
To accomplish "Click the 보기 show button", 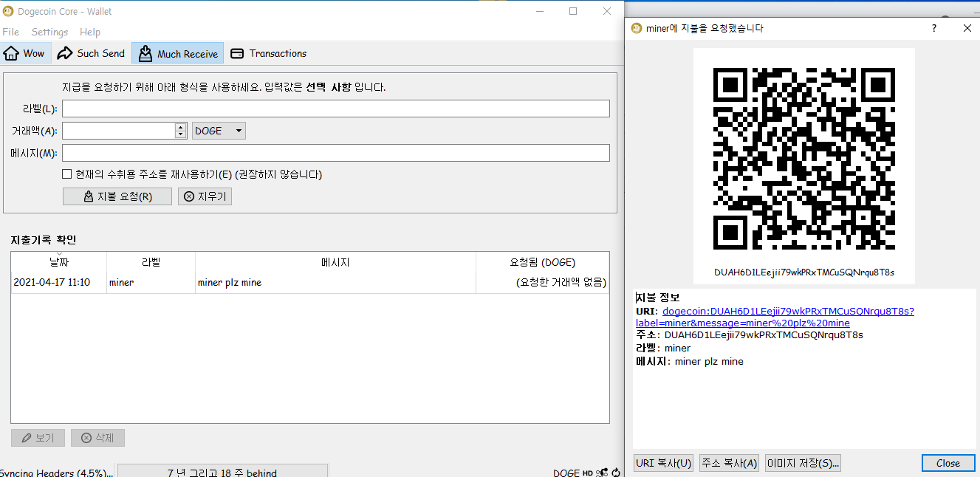I will (x=38, y=438).
